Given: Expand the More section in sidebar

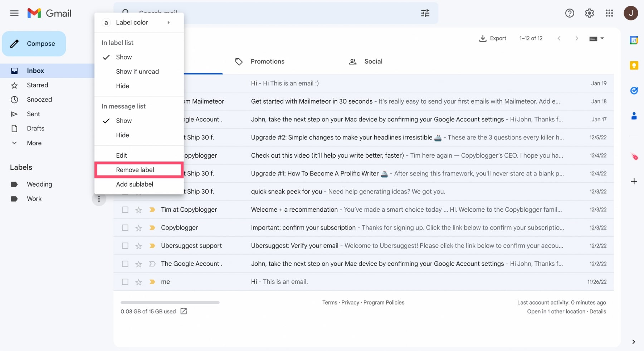Looking at the screenshot, I should click(34, 143).
